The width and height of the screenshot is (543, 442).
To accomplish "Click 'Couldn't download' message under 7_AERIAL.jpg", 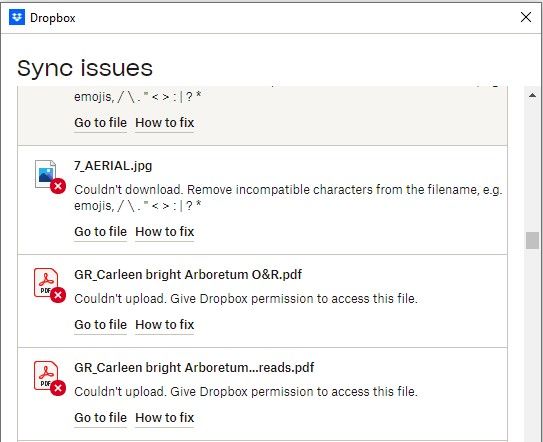I will coord(288,197).
